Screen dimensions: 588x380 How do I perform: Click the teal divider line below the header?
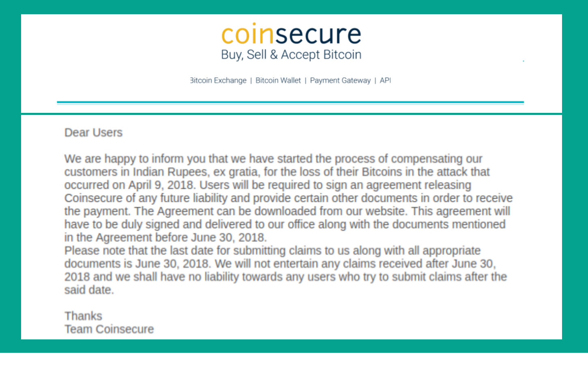click(x=290, y=102)
